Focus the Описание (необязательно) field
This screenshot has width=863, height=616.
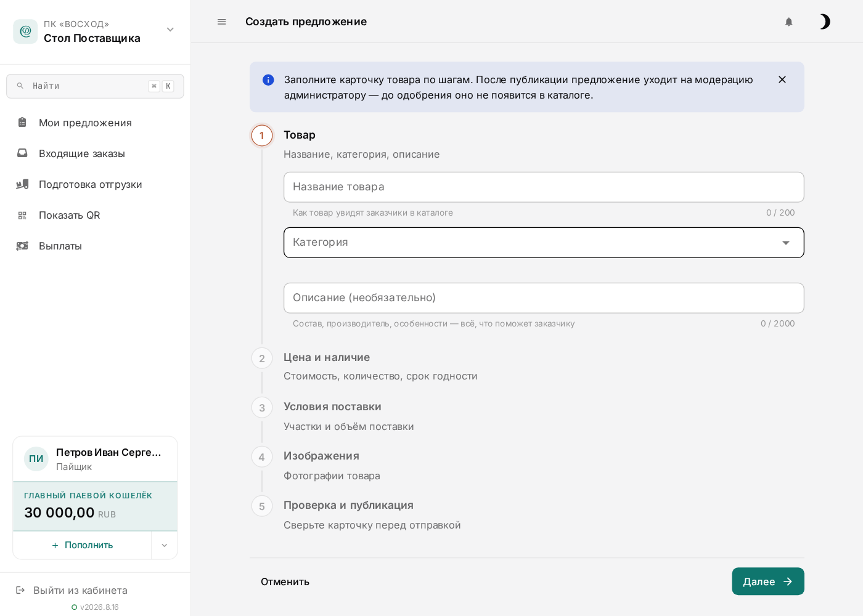[x=544, y=298]
